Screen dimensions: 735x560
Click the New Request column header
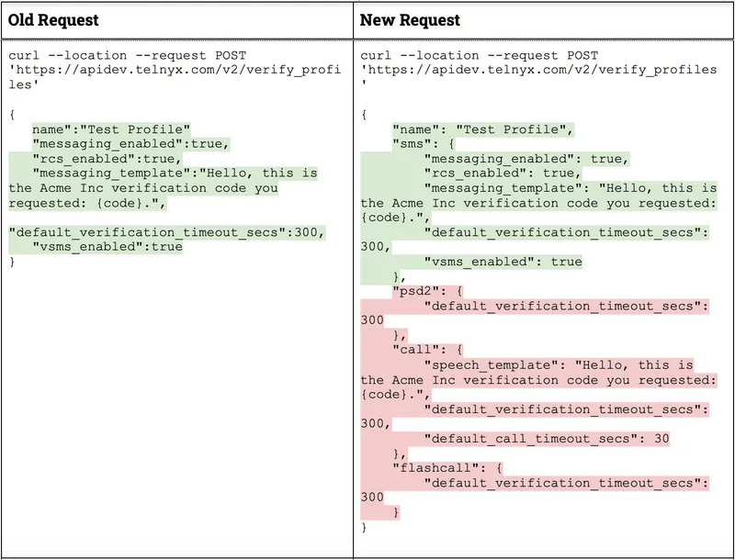[x=407, y=20]
